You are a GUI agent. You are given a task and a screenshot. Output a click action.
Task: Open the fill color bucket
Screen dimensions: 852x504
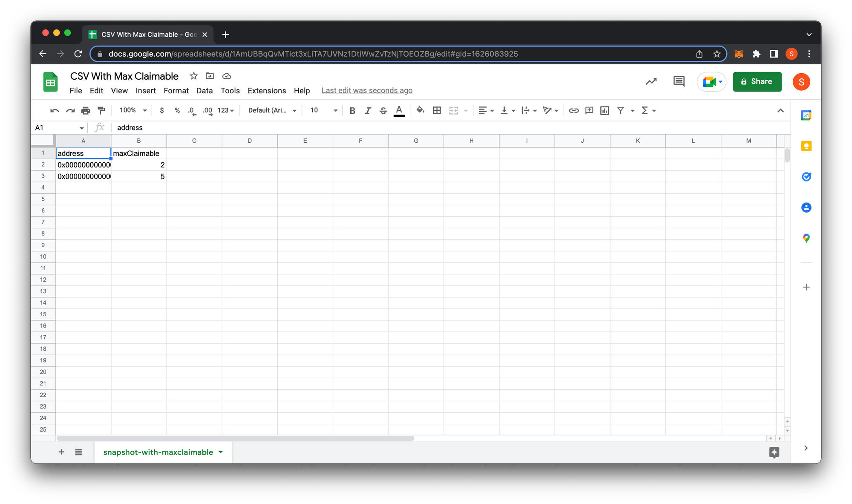pyautogui.click(x=420, y=110)
